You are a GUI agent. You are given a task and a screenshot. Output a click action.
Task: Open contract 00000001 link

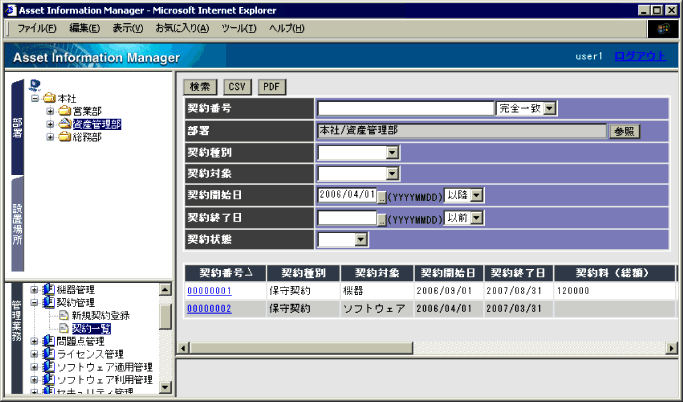point(210,291)
